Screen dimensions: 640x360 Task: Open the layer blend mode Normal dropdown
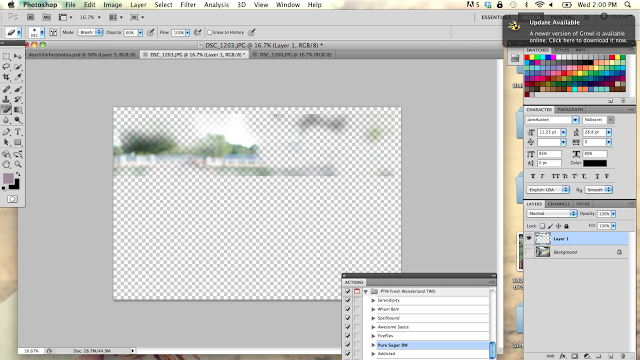tap(551, 213)
